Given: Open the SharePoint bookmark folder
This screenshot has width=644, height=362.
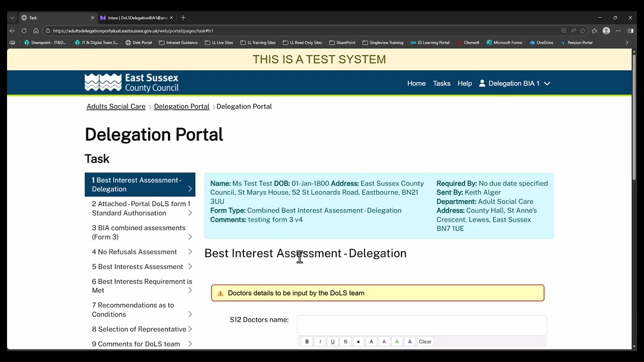Looking at the screenshot, I should coord(342,43).
